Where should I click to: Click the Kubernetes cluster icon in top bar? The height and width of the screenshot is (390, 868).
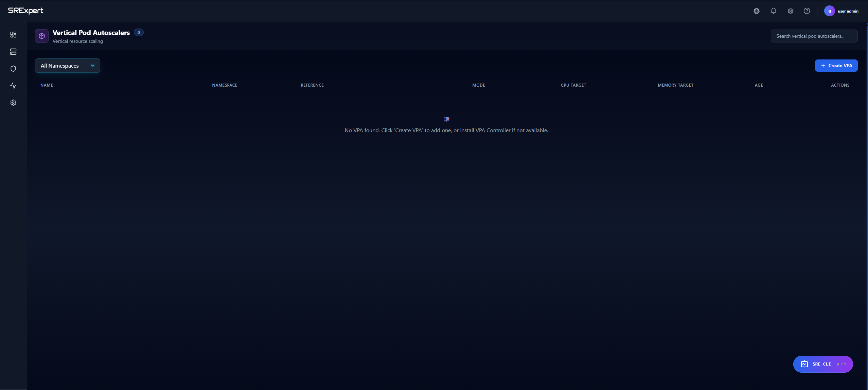(x=757, y=11)
